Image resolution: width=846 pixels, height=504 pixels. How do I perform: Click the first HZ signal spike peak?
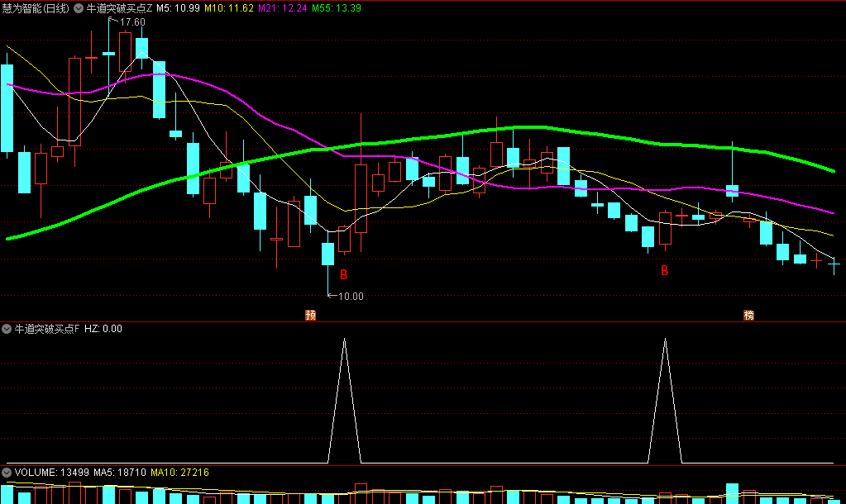(344, 339)
